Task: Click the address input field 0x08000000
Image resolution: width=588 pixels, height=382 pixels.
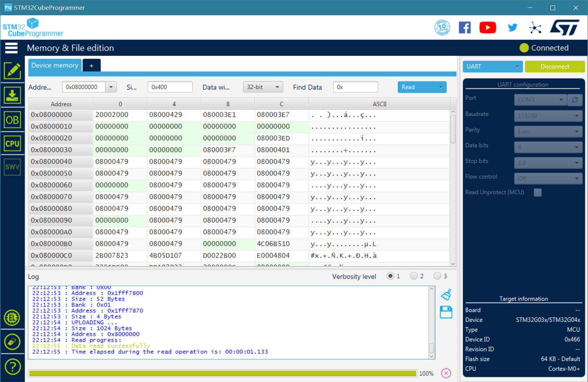Action: [x=84, y=87]
